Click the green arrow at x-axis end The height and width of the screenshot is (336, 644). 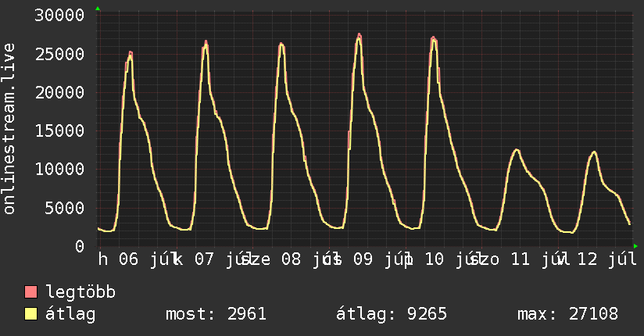pos(635,246)
